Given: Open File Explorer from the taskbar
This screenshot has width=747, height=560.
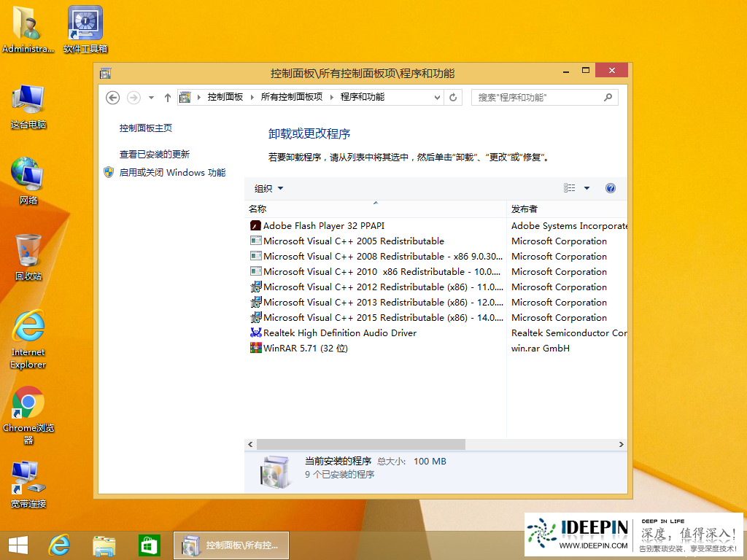Looking at the screenshot, I should pos(104,545).
